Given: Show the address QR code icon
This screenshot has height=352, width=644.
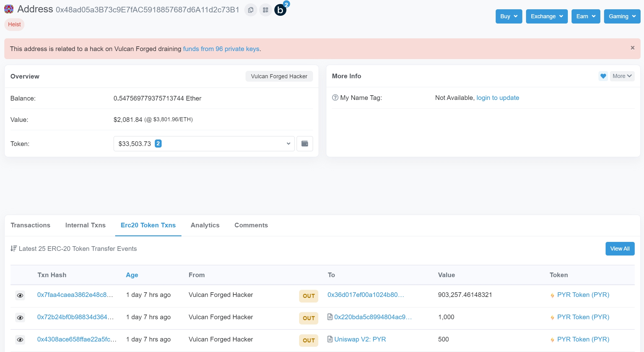Looking at the screenshot, I should click(265, 10).
